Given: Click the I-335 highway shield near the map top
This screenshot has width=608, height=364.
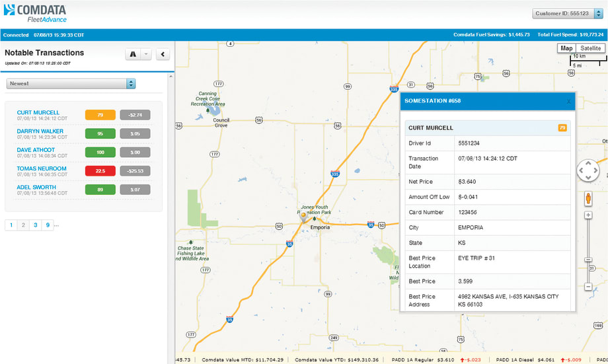Looking at the screenshot, I should 394,89.
